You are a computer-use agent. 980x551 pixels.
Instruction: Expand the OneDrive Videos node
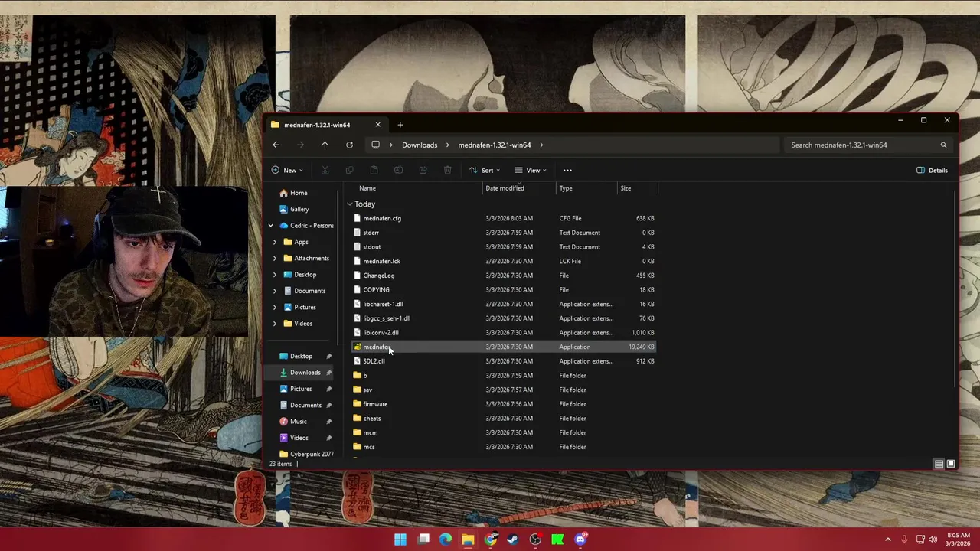coord(275,324)
